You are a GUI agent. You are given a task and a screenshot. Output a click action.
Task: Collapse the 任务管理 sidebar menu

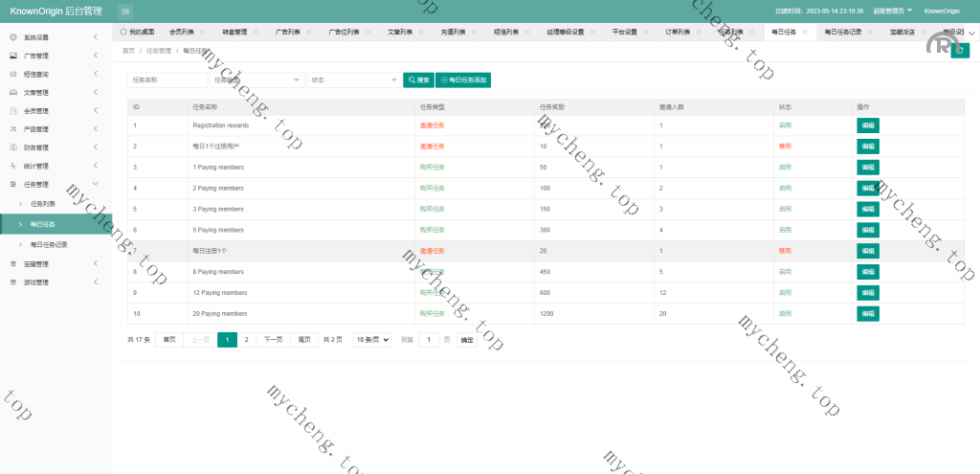coord(96,184)
